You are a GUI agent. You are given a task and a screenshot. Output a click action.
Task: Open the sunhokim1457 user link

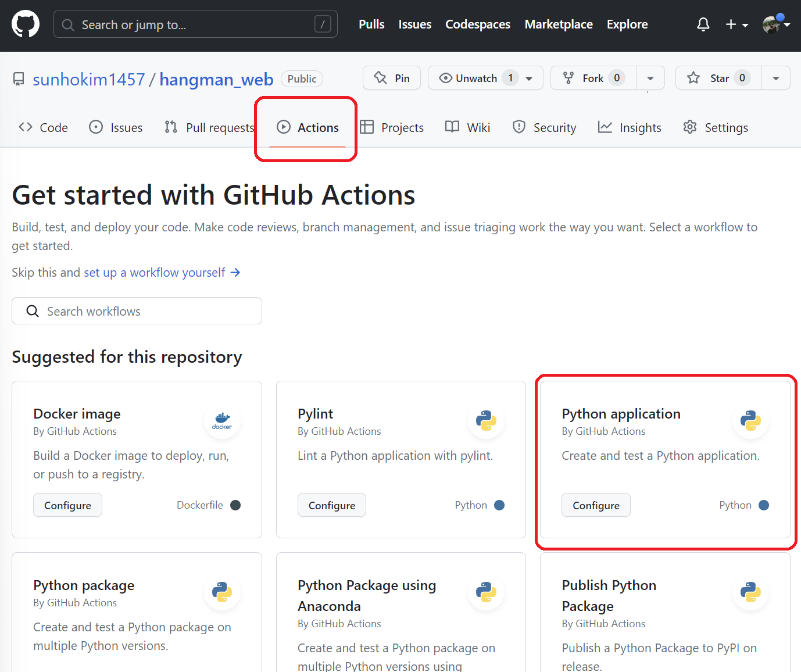pyautogui.click(x=89, y=79)
